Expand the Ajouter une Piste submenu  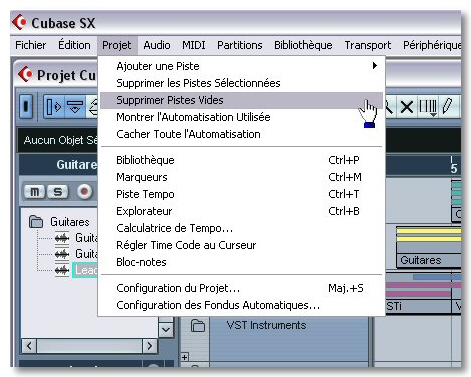[241, 66]
